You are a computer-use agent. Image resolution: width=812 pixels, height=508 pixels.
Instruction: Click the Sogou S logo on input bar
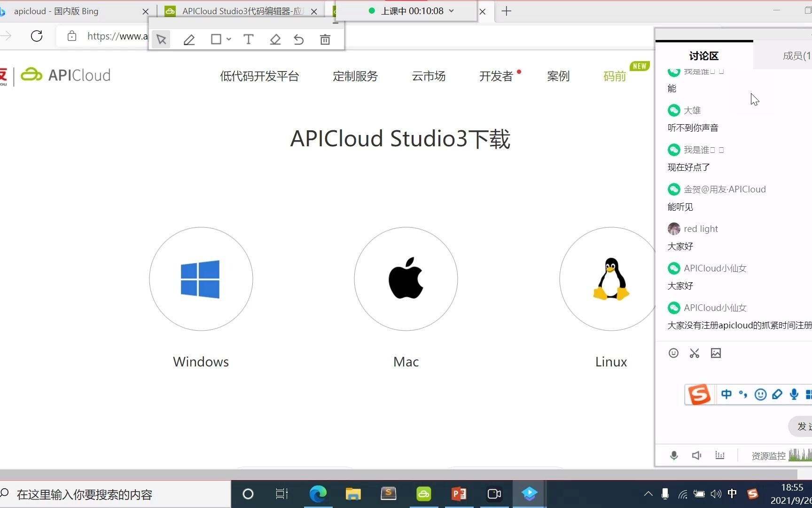pyautogui.click(x=699, y=394)
